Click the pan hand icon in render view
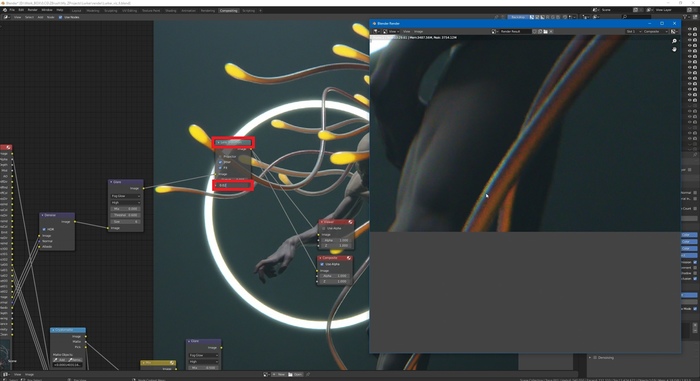Viewport: 700px width, 381px height. tap(674, 49)
